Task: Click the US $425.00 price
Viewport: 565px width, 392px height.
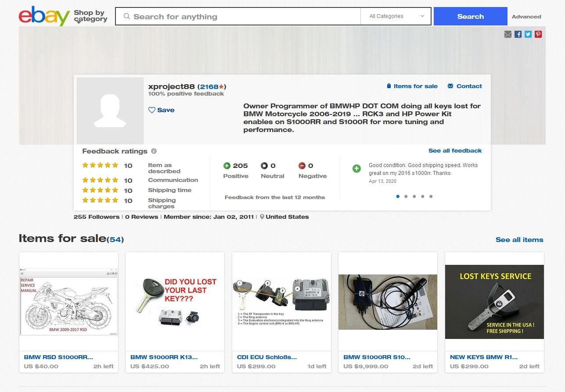Action: [x=150, y=366]
